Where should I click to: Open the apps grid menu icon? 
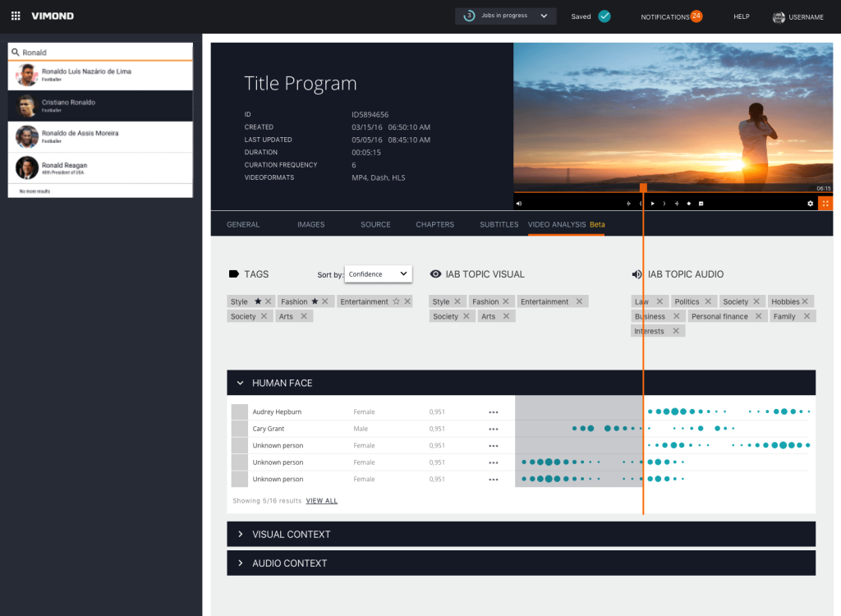click(16, 16)
